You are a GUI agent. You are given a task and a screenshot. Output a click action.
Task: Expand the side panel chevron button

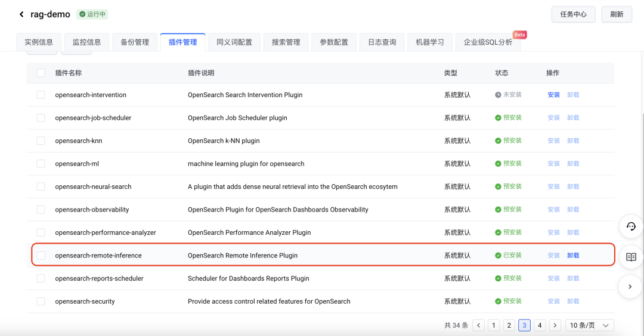(630, 287)
